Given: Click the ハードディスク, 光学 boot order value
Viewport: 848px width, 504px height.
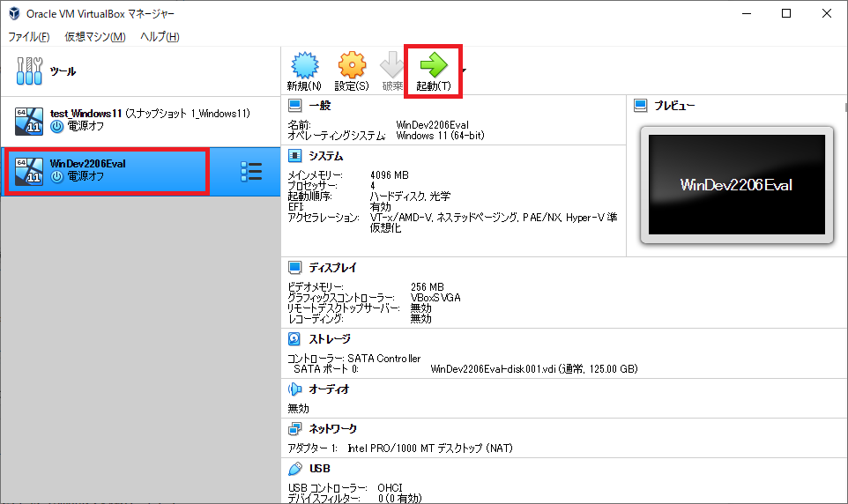Looking at the screenshot, I should [x=410, y=196].
